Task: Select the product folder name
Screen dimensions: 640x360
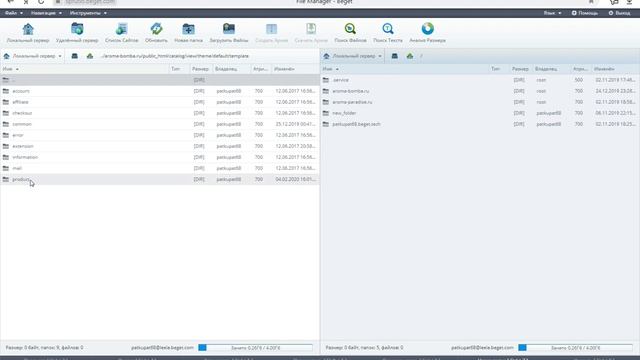Action: [21, 179]
